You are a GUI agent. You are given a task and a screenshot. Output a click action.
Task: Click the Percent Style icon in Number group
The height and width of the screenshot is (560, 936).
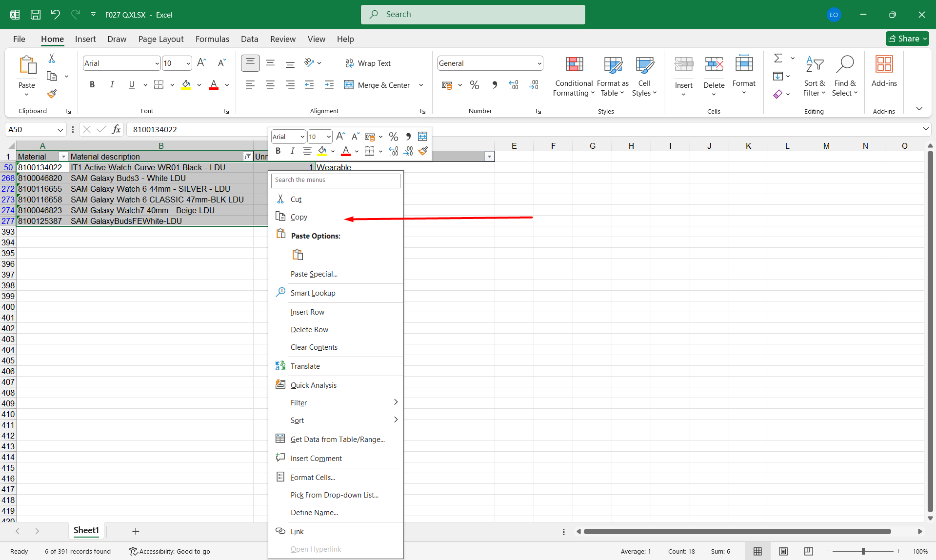[x=474, y=85]
